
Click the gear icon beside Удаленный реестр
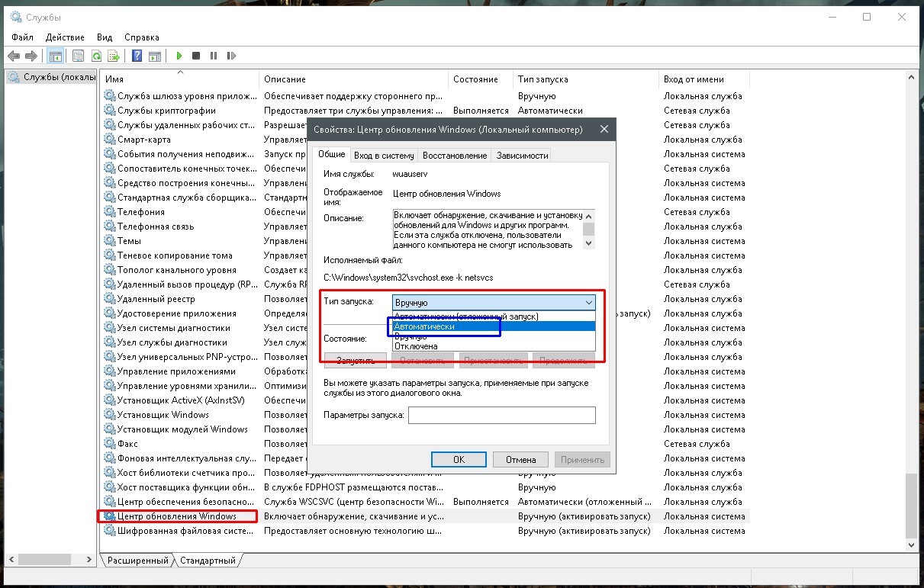pyautogui.click(x=110, y=299)
